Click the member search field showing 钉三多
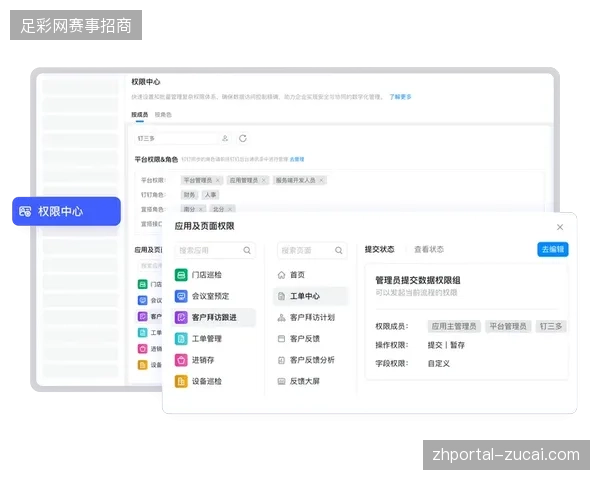The width and height of the screenshot is (600, 480). [x=176, y=139]
